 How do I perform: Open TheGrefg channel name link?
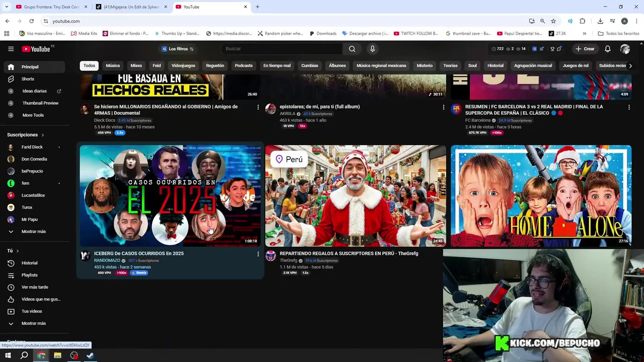[x=288, y=260]
